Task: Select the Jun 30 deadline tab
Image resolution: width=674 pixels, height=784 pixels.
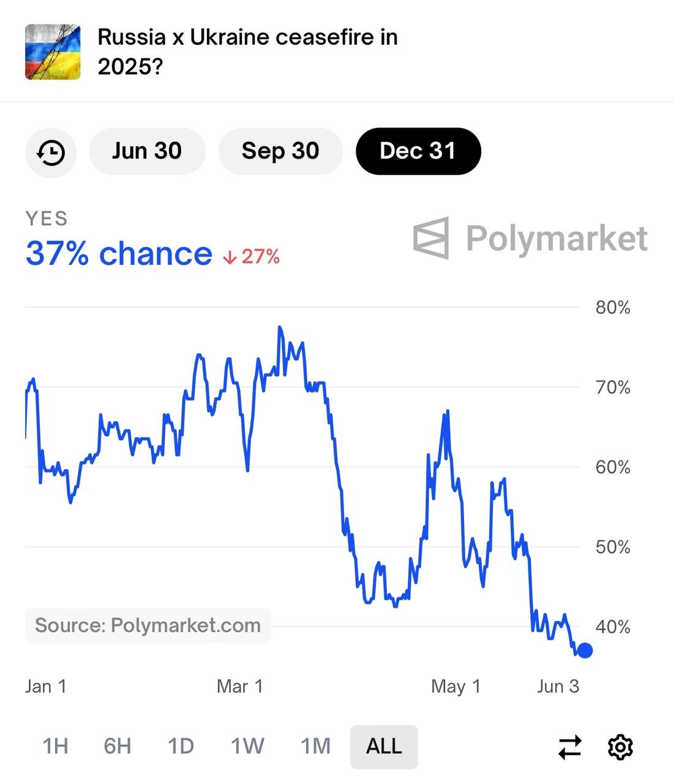Action: point(147,151)
